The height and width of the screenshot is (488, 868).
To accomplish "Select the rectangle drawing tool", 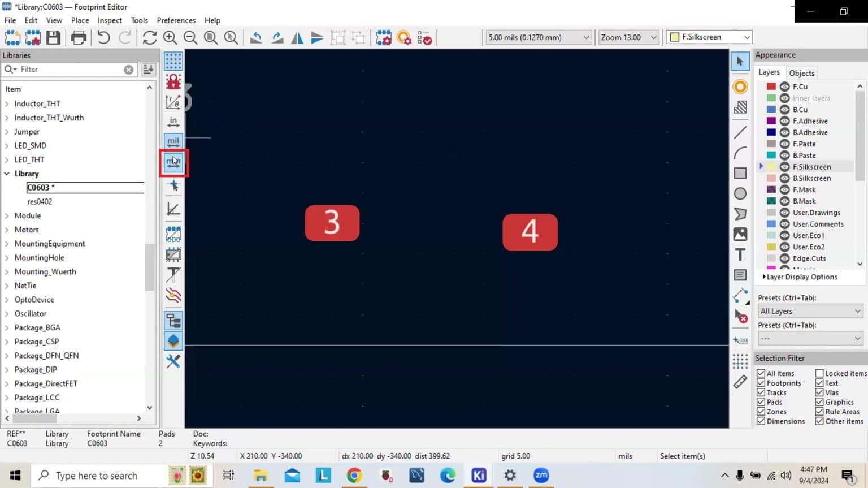I will (x=740, y=172).
